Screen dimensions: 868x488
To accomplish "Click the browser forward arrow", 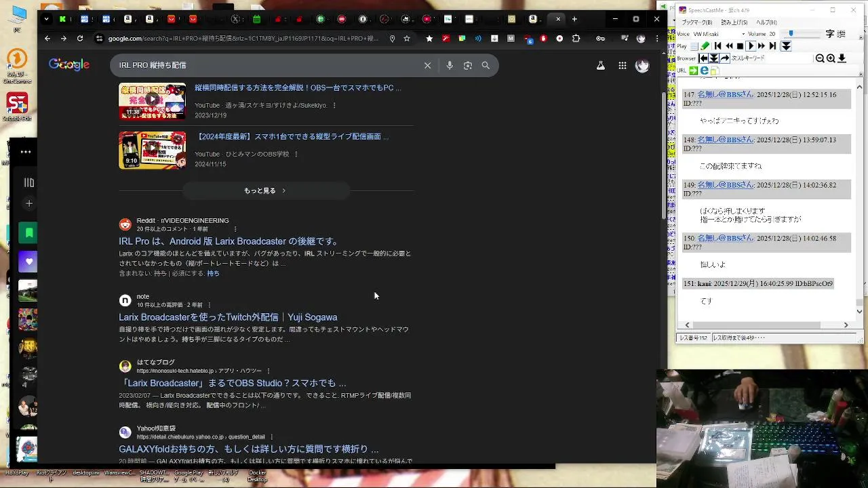I will [x=64, y=39].
